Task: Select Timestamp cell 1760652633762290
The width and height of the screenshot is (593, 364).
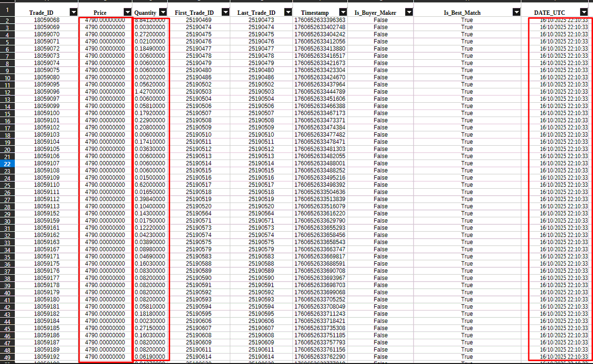Action: (320, 357)
